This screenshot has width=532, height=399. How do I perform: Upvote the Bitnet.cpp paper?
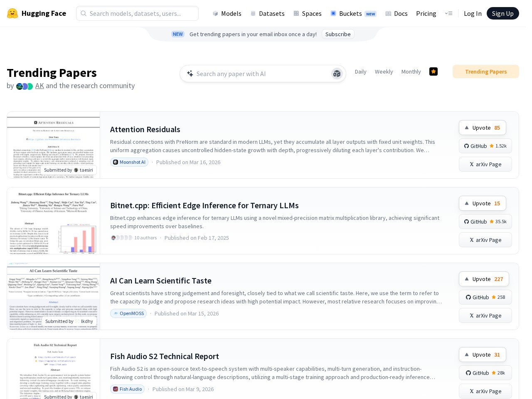482,203
